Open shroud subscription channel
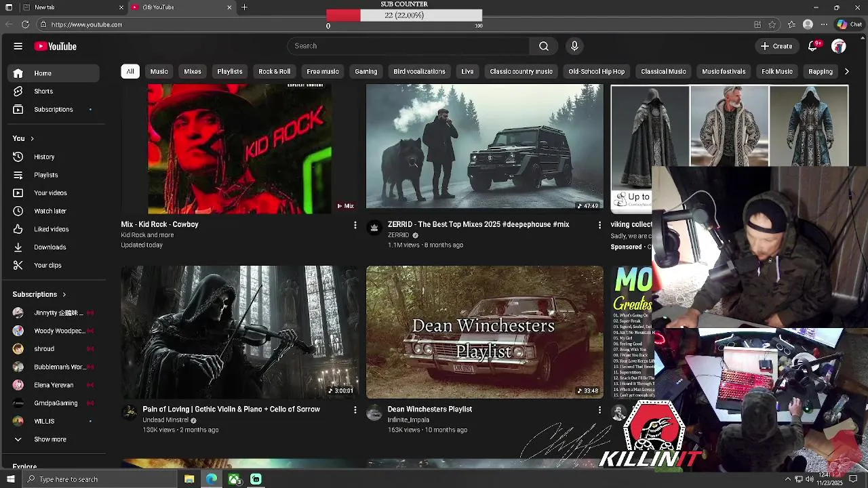 [54, 349]
